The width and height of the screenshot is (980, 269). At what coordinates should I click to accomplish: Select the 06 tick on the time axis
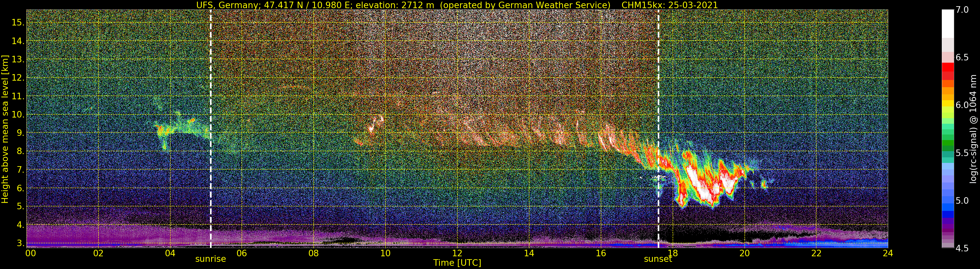[242, 253]
